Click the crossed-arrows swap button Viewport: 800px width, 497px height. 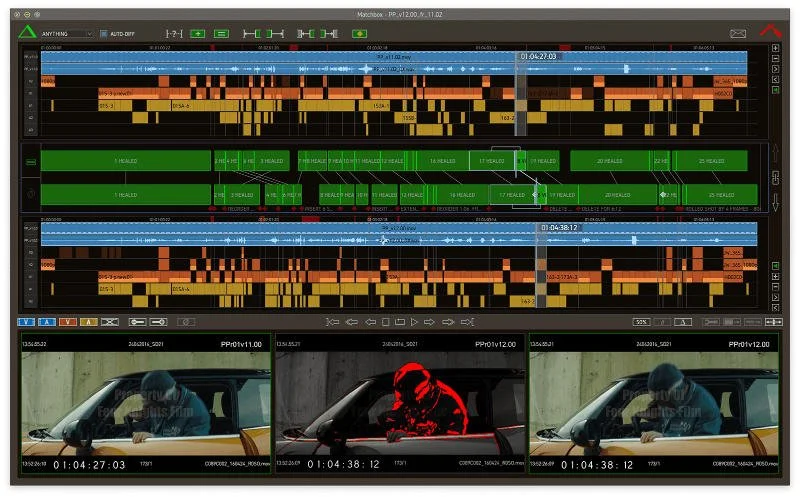pos(110,322)
